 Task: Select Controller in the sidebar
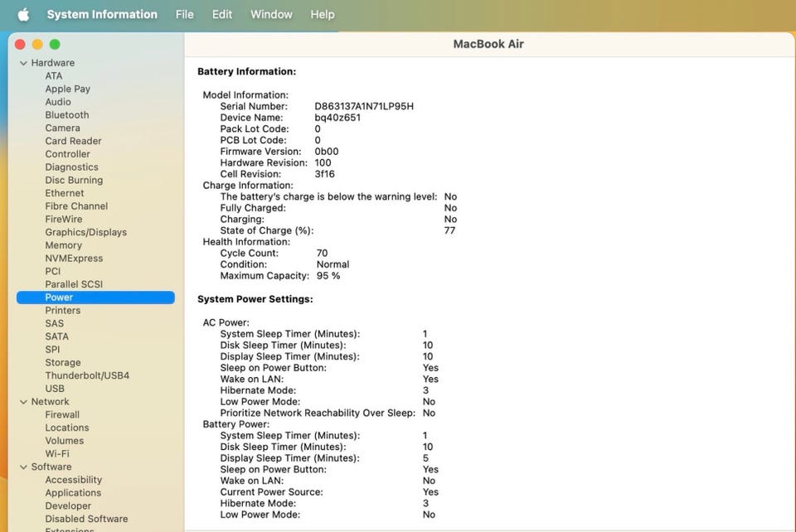67,154
